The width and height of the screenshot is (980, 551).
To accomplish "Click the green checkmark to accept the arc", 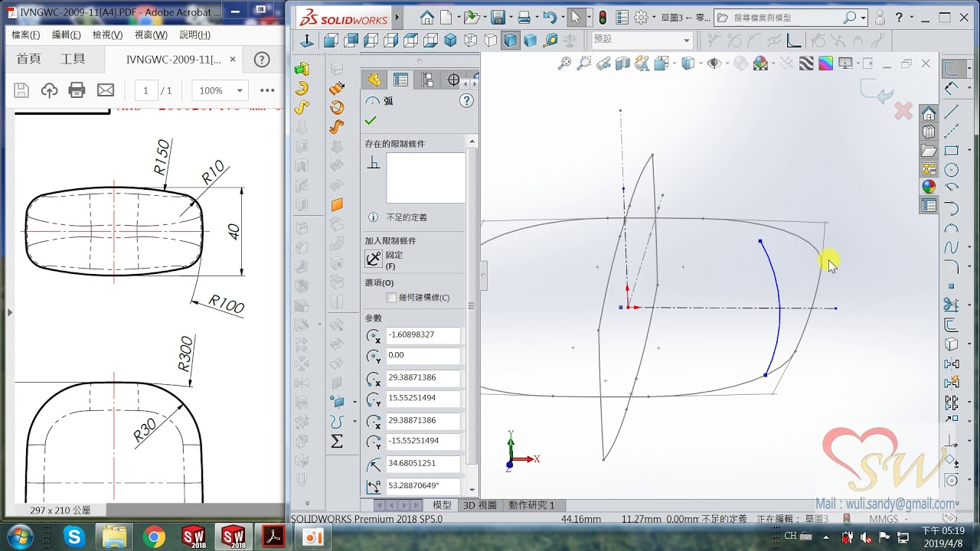I will [371, 121].
